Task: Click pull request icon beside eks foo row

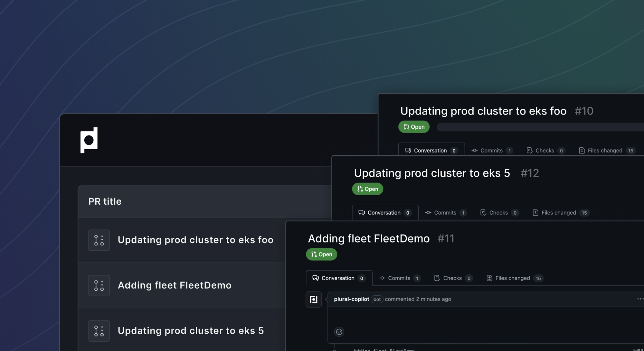Action: (x=99, y=240)
